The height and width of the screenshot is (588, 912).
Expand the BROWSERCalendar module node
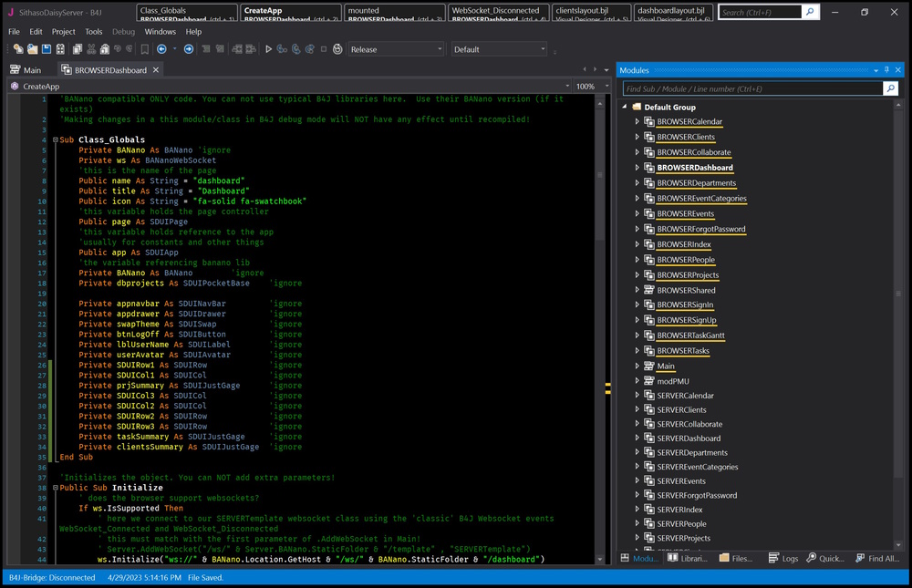point(637,121)
